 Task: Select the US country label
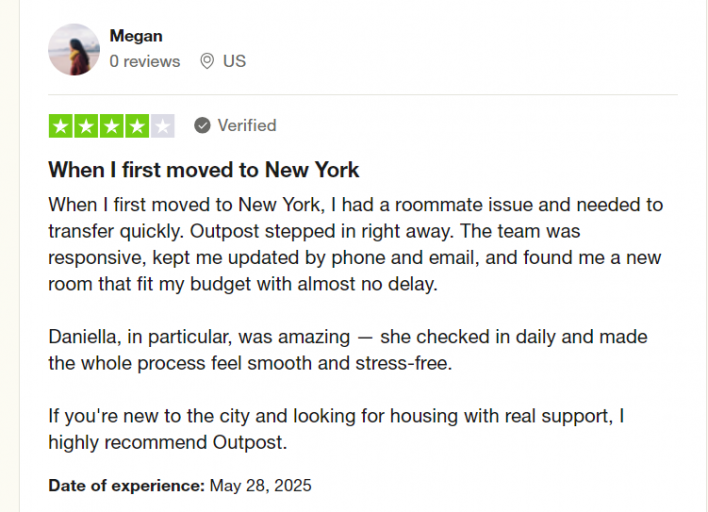click(x=234, y=61)
